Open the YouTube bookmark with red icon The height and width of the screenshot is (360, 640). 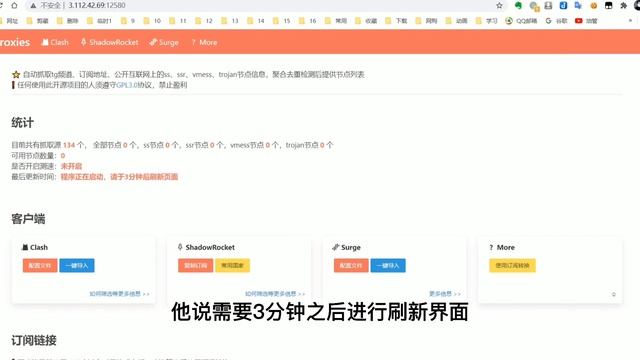[x=586, y=21]
